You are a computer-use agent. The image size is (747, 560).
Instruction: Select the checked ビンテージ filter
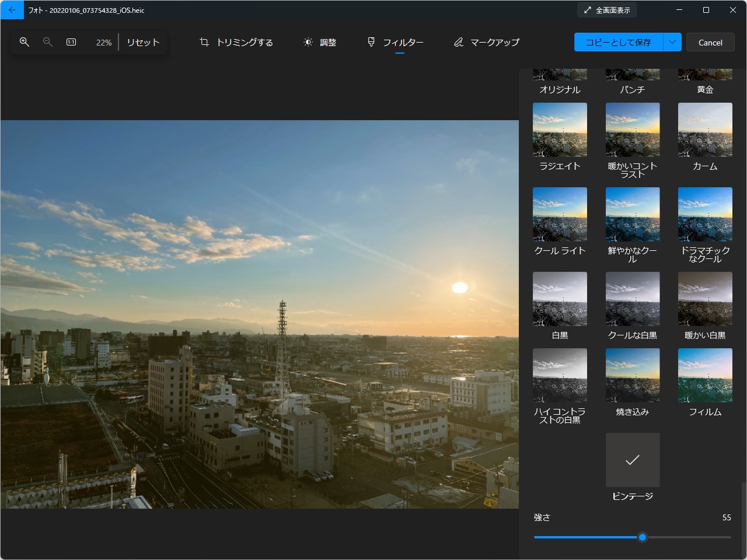point(633,460)
